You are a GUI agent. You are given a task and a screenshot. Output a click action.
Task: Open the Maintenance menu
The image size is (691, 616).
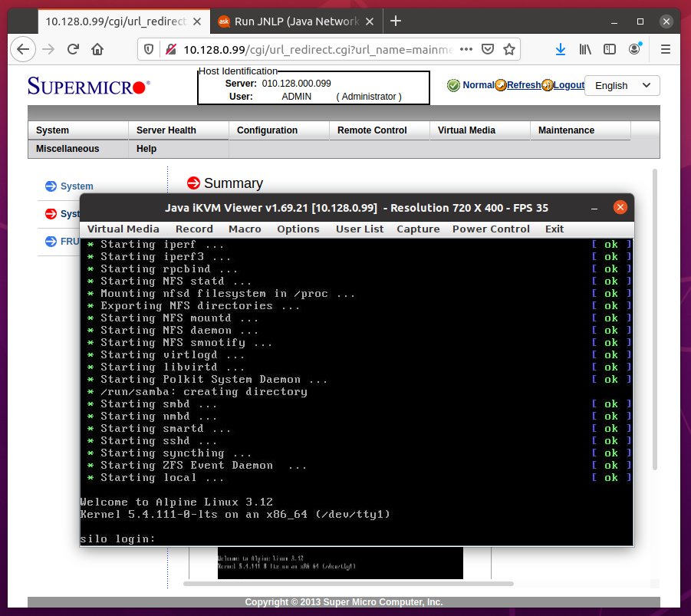click(581, 130)
